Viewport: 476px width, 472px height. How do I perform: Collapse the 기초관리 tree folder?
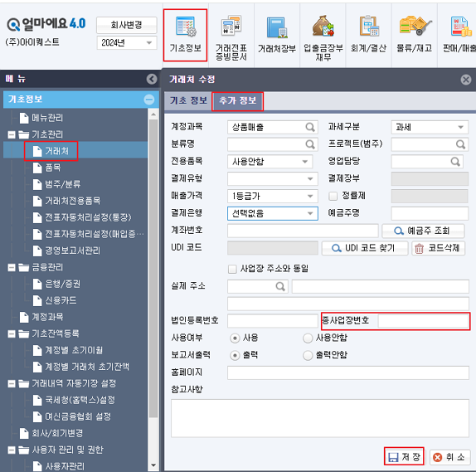coord(12,134)
